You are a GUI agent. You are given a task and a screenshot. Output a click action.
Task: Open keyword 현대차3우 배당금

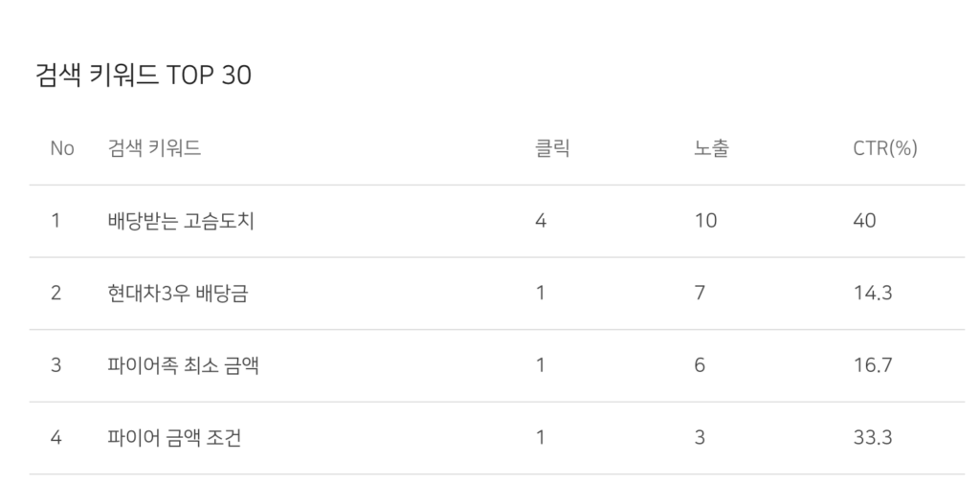pos(178,293)
